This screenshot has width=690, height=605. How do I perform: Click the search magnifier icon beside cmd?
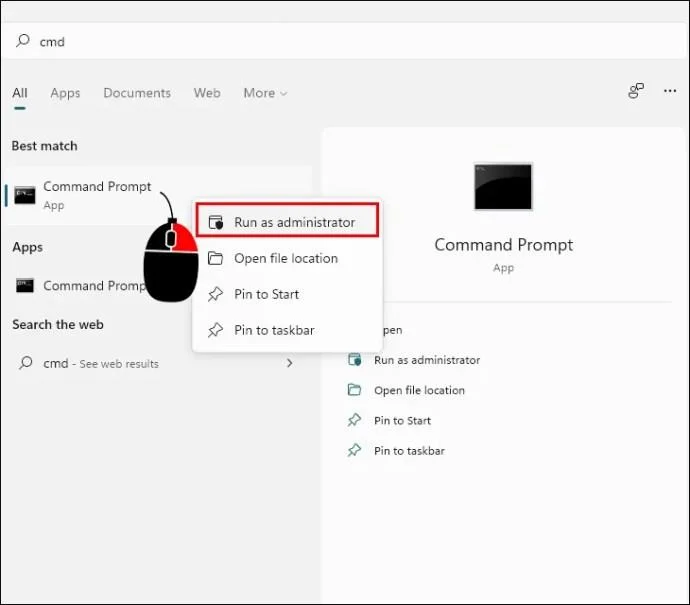[22, 41]
